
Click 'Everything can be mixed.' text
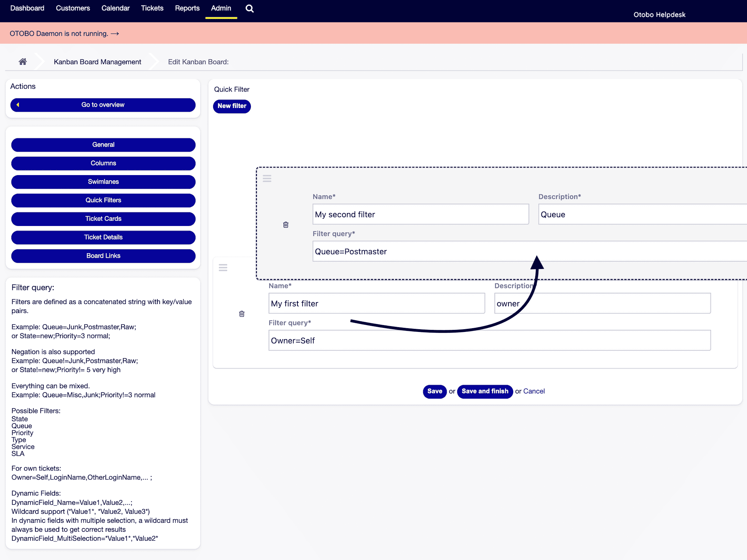51,386
